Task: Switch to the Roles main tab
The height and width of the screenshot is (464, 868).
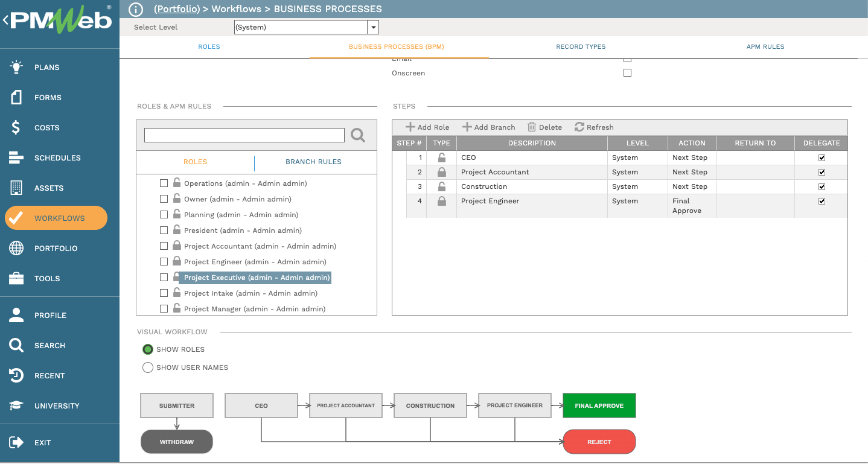Action: (x=209, y=46)
